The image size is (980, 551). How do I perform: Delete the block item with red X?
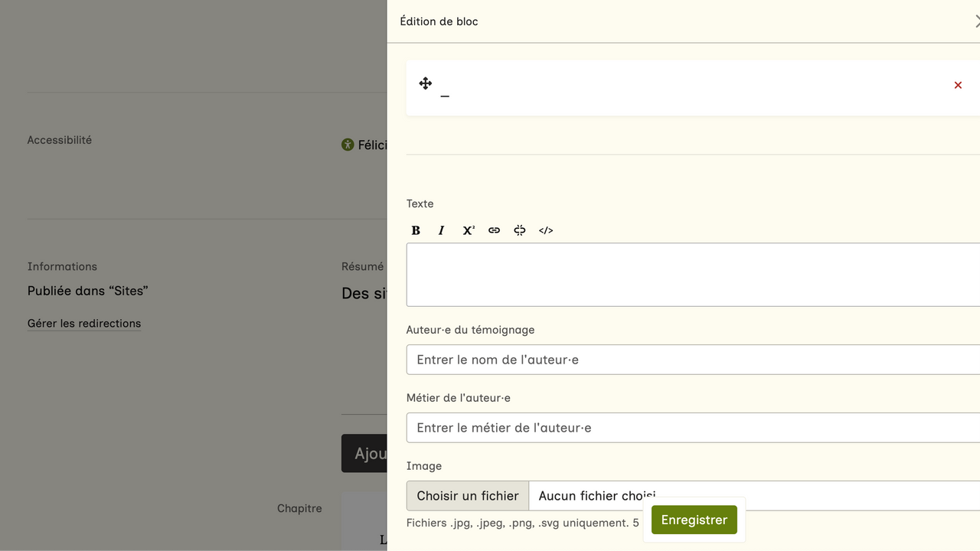pyautogui.click(x=958, y=85)
